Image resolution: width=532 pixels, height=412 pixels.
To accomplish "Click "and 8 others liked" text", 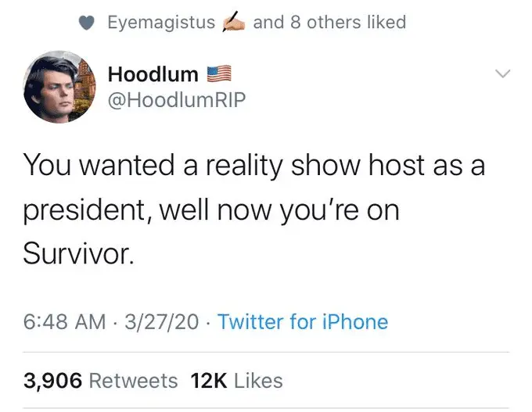I will [x=329, y=23].
